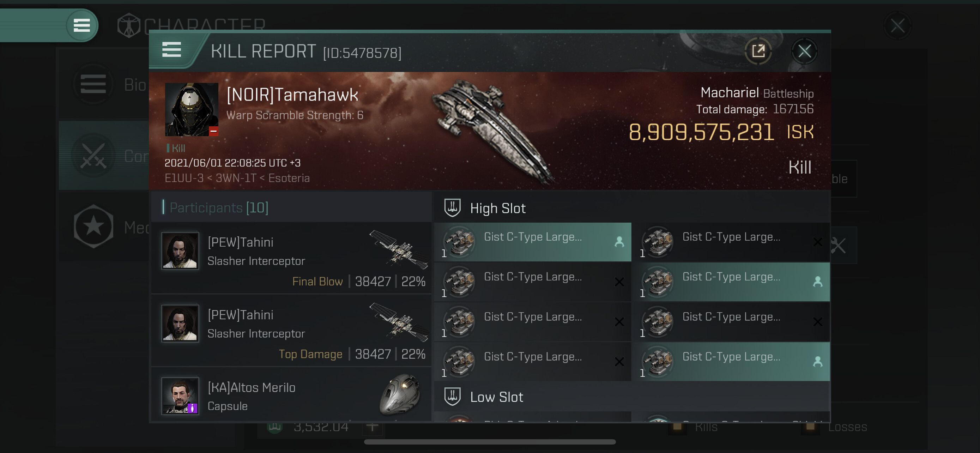Image resolution: width=980 pixels, height=453 pixels.
Task: Open the main menu in top-left corner
Action: click(81, 25)
